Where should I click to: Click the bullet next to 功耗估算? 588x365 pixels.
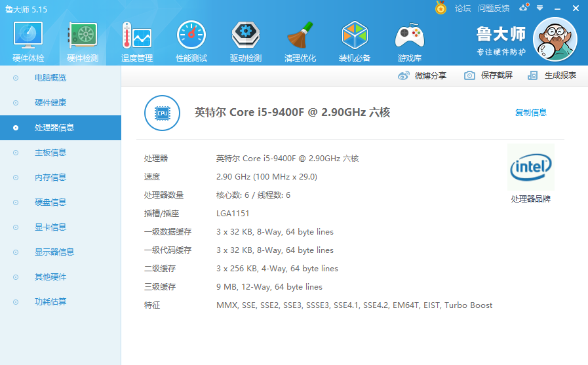16,301
